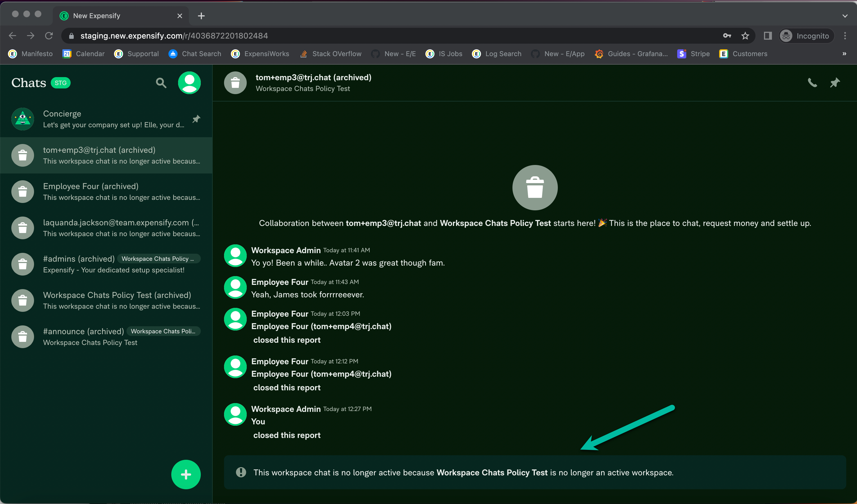Open the #announce (archived) room
This screenshot has height=504, width=857.
pyautogui.click(x=106, y=337)
